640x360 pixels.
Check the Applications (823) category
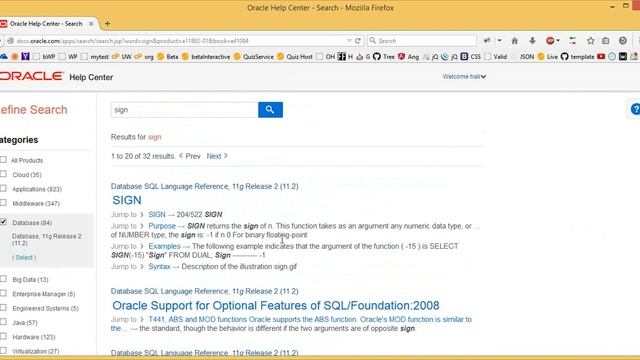coord(3,189)
